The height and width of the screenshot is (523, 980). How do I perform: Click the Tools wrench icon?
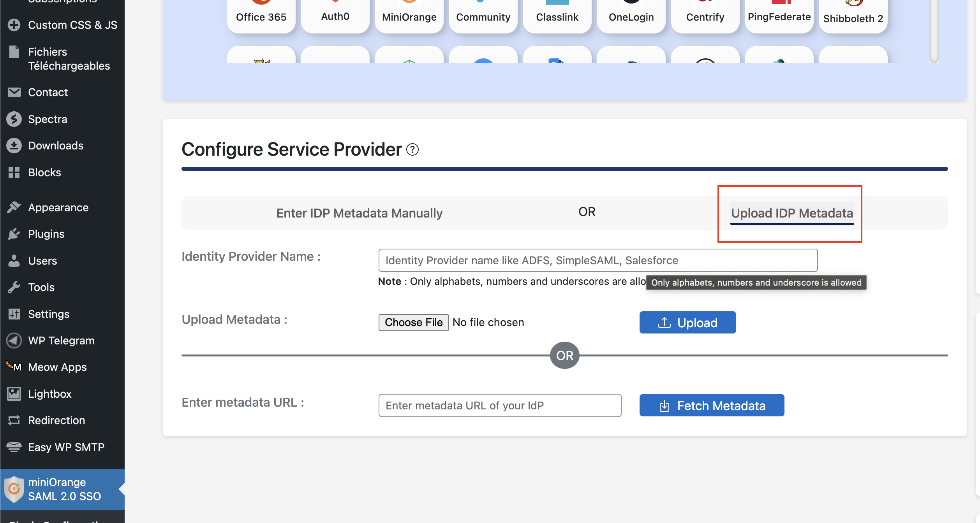14,287
